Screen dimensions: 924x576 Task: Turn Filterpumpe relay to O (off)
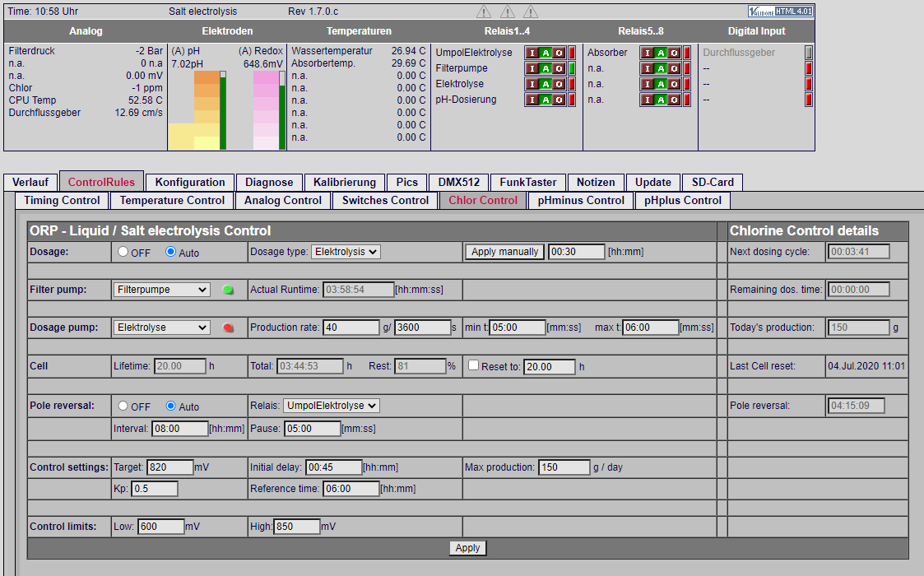coord(560,68)
